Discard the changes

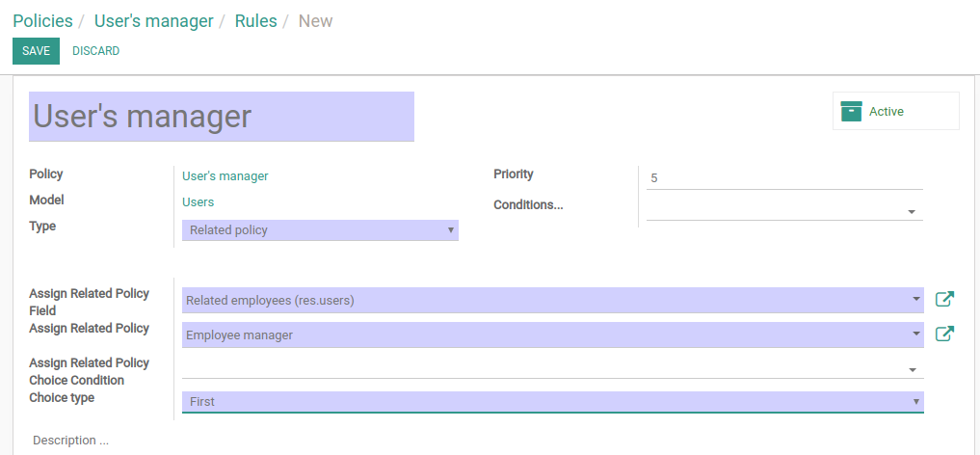point(95,51)
